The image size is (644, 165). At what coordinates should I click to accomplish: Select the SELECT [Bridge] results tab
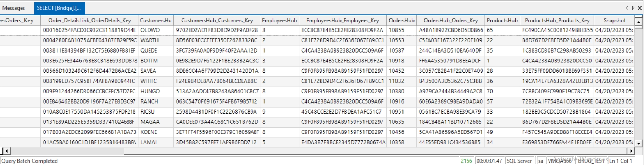tap(59, 8)
